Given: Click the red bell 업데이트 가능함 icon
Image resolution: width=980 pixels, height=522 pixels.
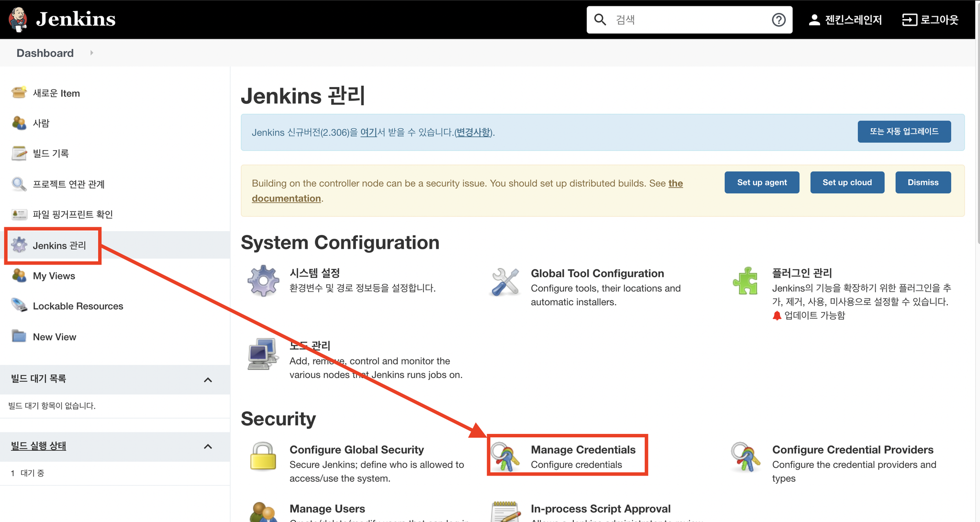Looking at the screenshot, I should (x=777, y=315).
